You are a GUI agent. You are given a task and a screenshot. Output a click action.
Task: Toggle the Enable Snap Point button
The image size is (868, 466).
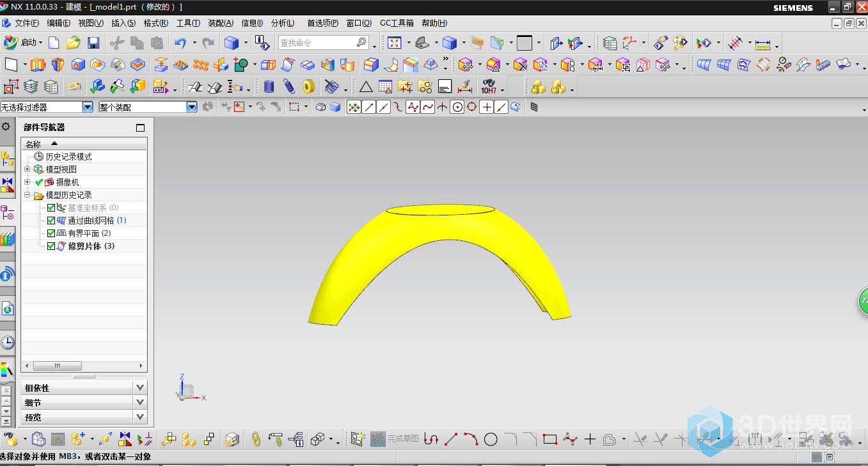click(x=354, y=107)
